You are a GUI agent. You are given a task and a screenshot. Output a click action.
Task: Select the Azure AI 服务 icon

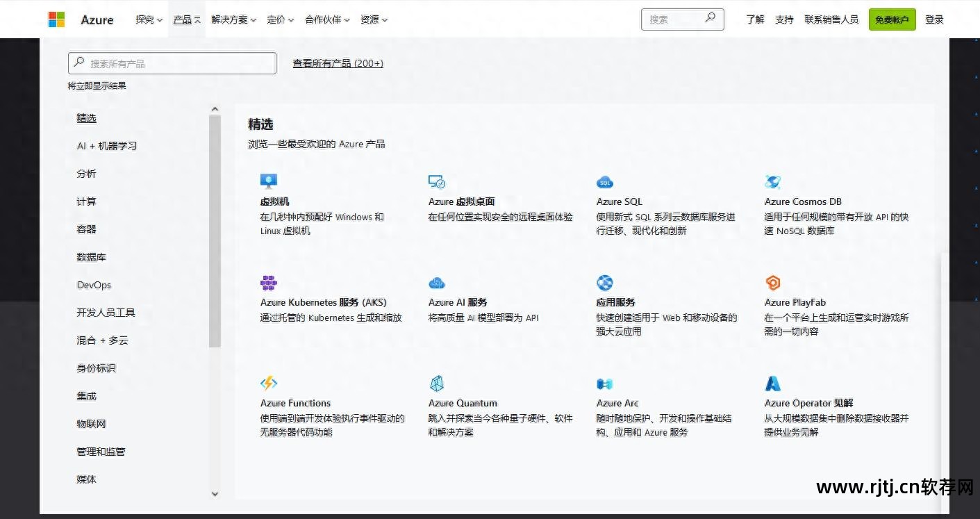pyautogui.click(x=437, y=282)
